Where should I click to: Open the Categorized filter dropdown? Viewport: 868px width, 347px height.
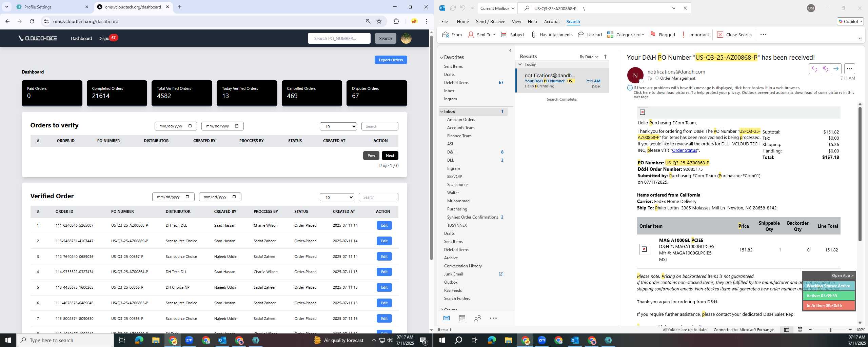coord(625,35)
